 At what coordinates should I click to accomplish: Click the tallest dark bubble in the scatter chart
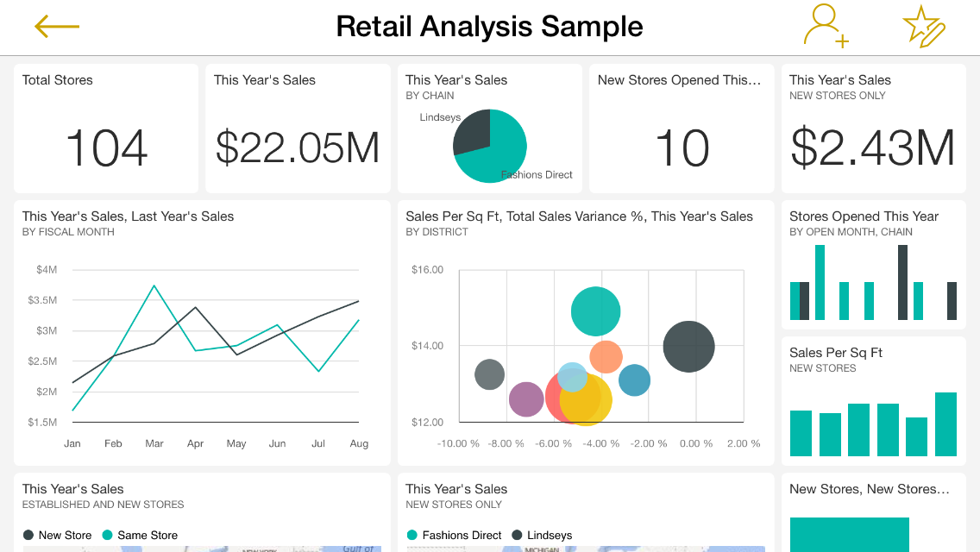688,346
